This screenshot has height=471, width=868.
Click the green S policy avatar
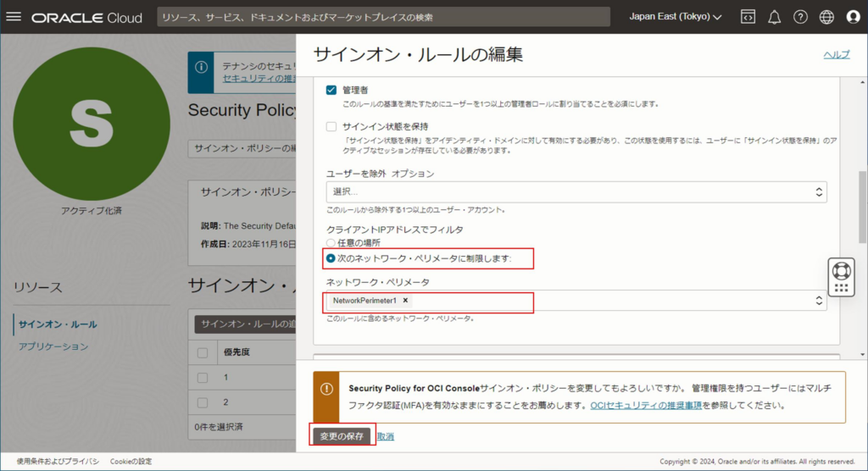point(92,124)
